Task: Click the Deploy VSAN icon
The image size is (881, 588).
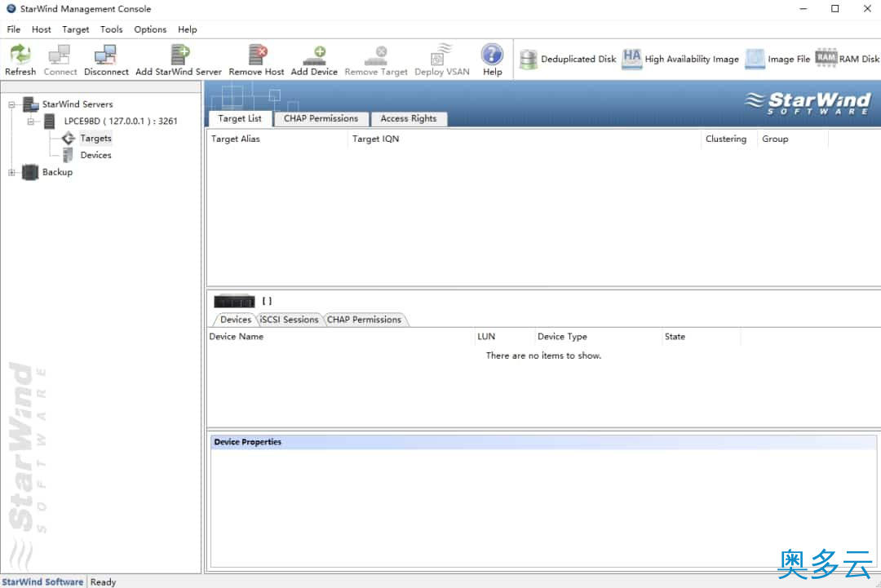Action: click(x=441, y=55)
